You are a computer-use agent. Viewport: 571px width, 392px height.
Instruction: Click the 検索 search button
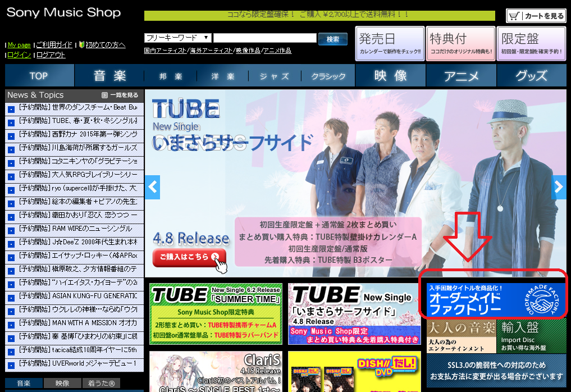[x=333, y=39]
